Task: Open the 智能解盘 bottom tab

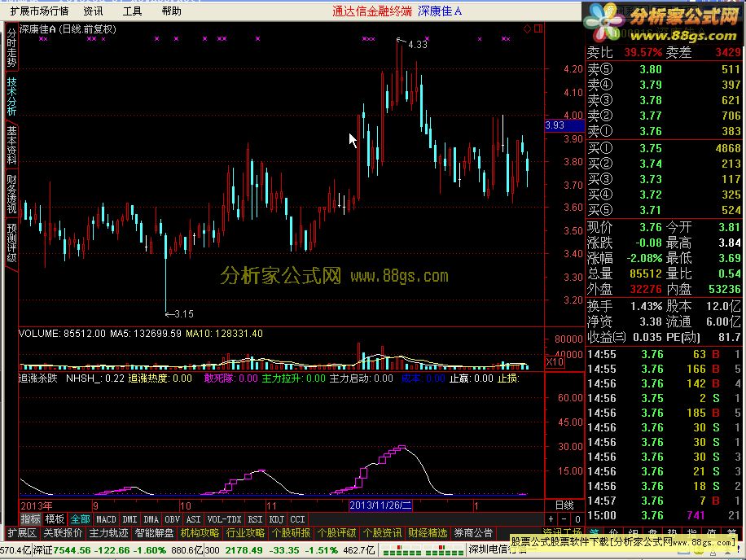Action: (154, 533)
